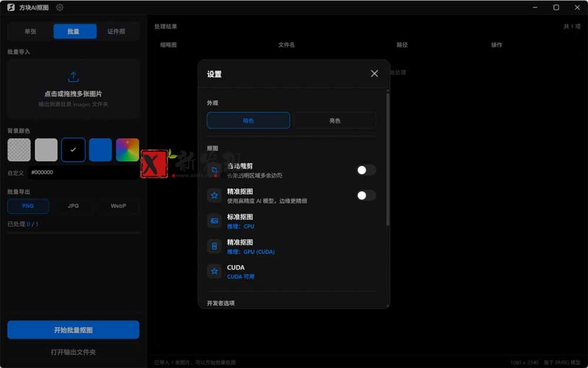Select the 亮色 appearance option
The image size is (588, 368).
(x=335, y=121)
